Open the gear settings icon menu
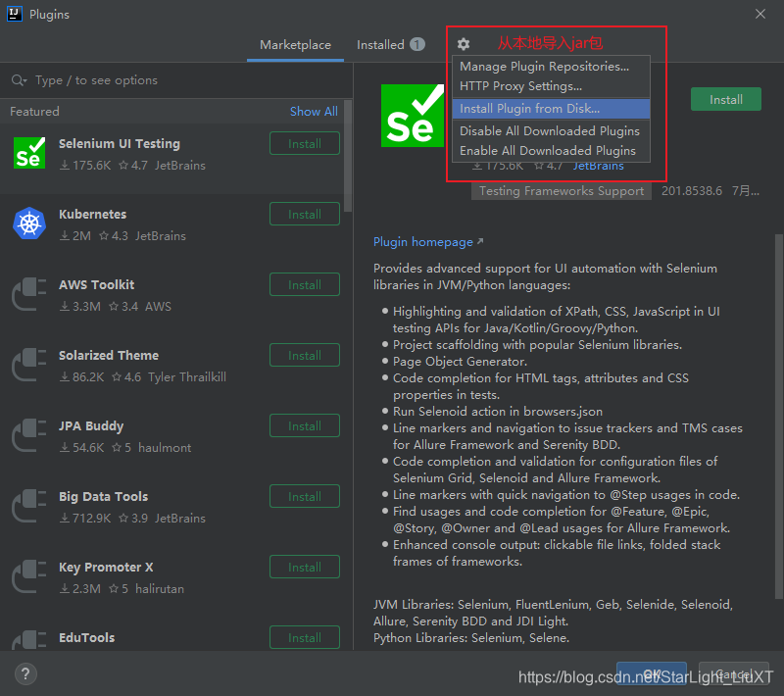The height and width of the screenshot is (696, 784). pos(464,44)
